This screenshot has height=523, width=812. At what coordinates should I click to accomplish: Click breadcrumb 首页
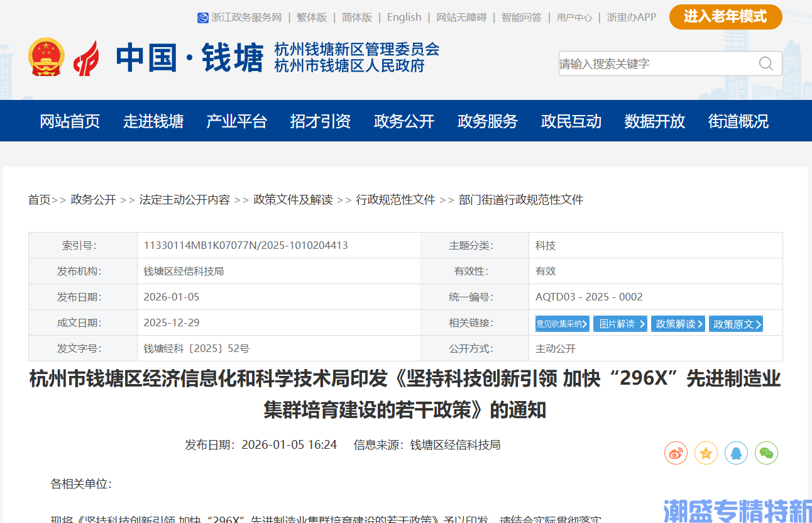[x=39, y=200]
